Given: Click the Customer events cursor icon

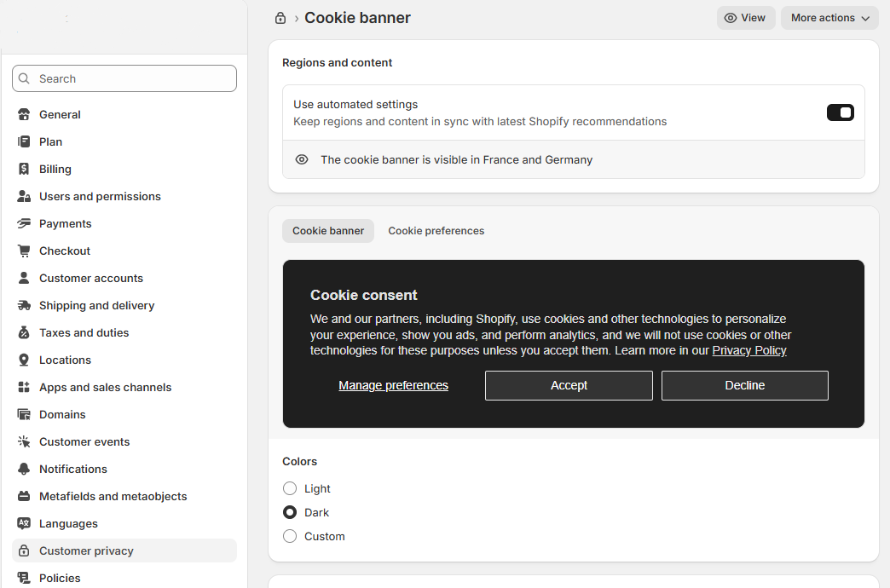Looking at the screenshot, I should [24, 441].
